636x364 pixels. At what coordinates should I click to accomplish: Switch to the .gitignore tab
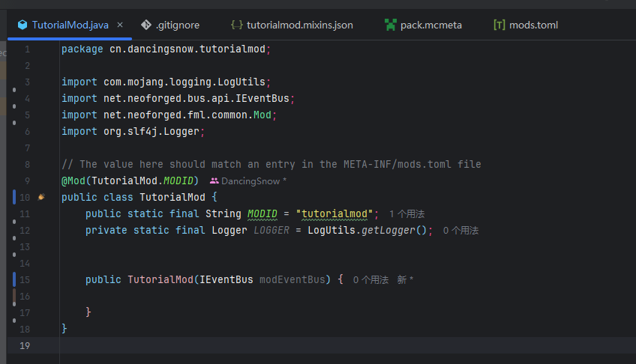coord(177,25)
